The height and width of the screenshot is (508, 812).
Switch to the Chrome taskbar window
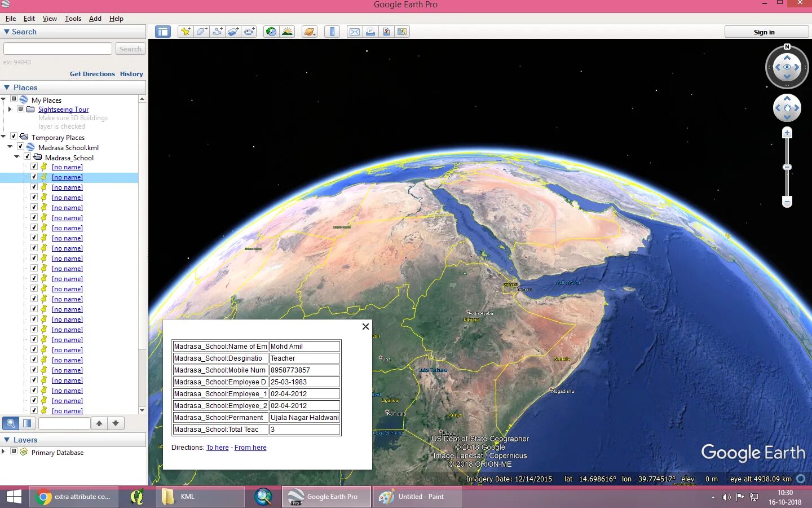point(74,497)
